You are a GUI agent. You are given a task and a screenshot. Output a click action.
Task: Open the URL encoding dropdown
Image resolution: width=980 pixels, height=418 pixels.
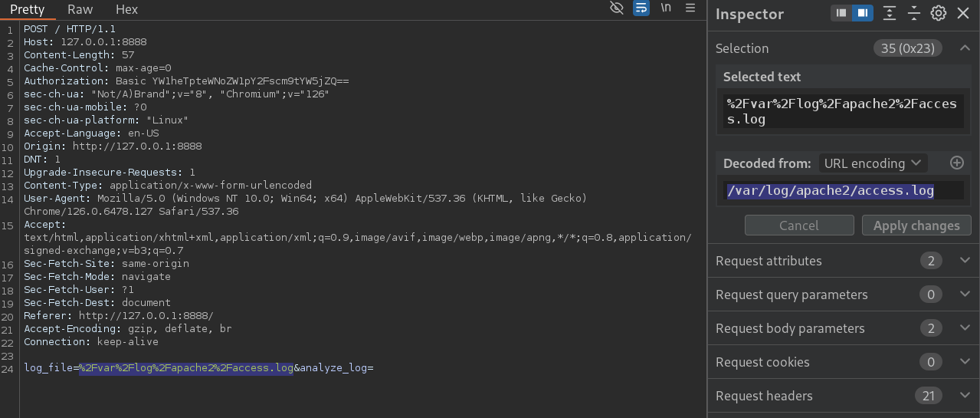point(872,163)
